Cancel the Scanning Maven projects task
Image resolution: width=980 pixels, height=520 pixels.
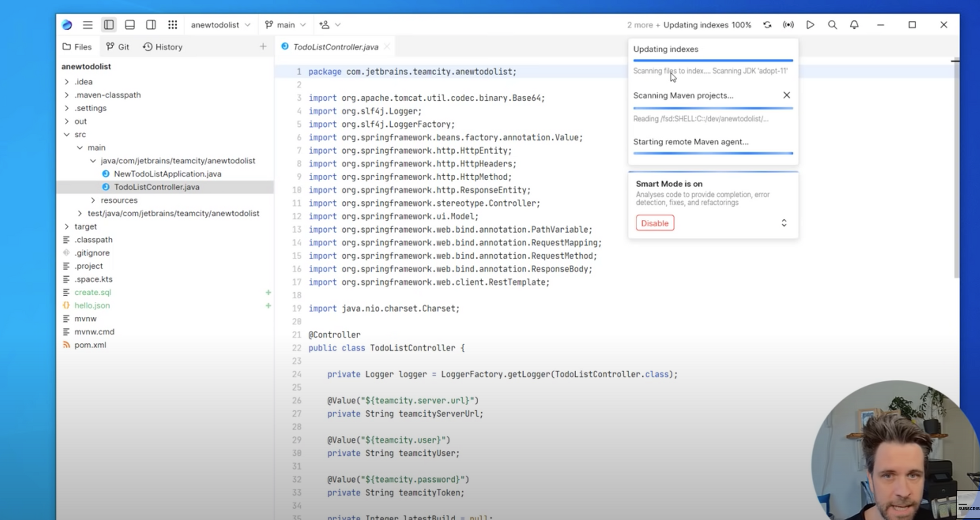tap(786, 95)
